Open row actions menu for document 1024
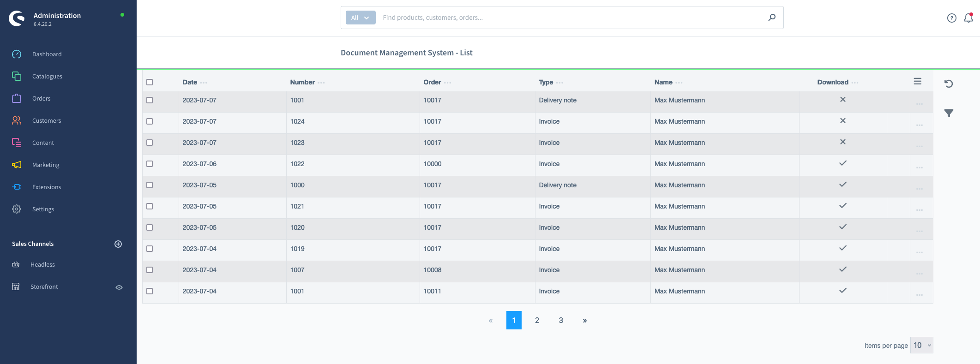Image resolution: width=980 pixels, height=364 pixels. 920,125
